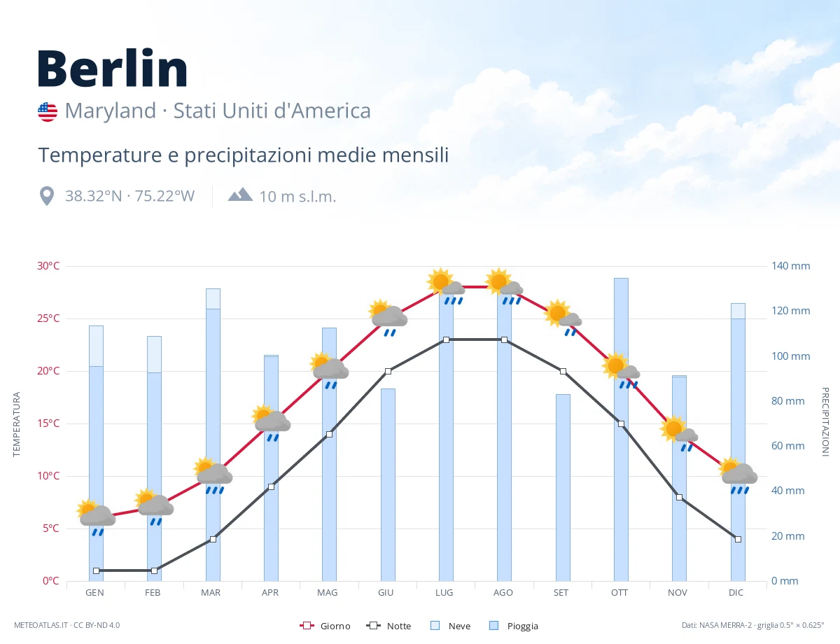840x644 pixels.
Task: Click the November daytime weather icon
Action: [679, 433]
